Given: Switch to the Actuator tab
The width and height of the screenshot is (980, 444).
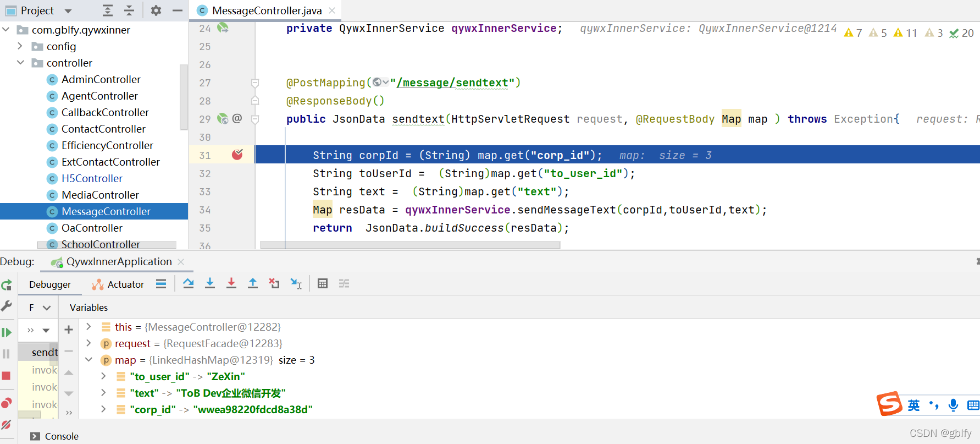Looking at the screenshot, I should (x=118, y=284).
